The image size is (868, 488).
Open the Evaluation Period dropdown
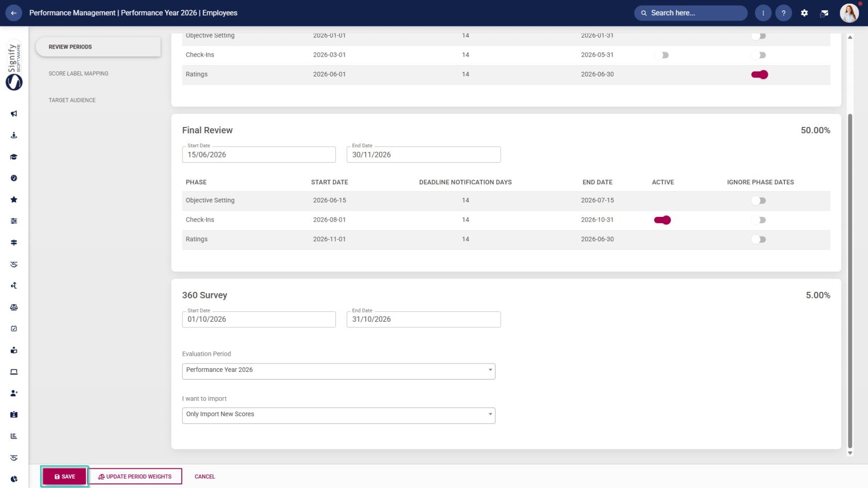point(338,371)
